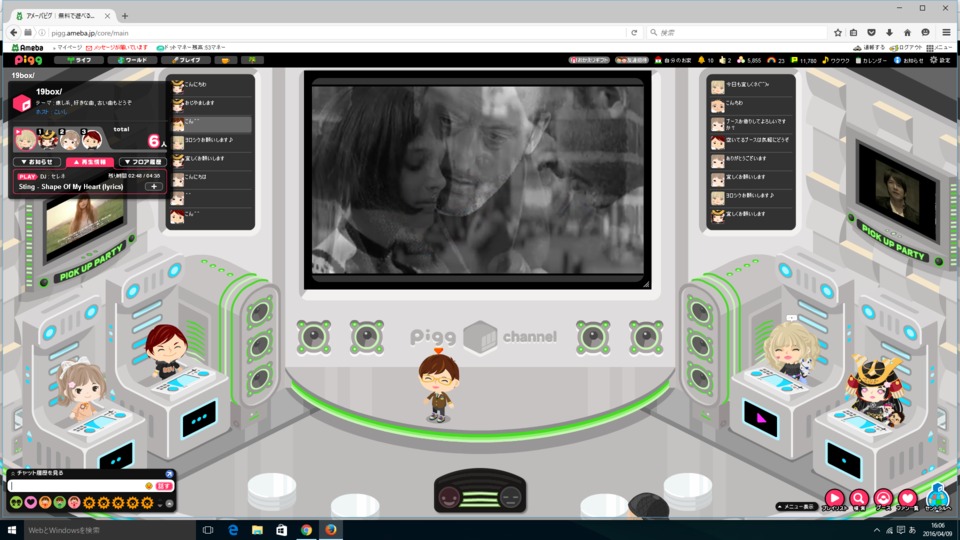This screenshot has width=960, height=540.
Task: Click the rainbow count icon
Action: point(771,60)
